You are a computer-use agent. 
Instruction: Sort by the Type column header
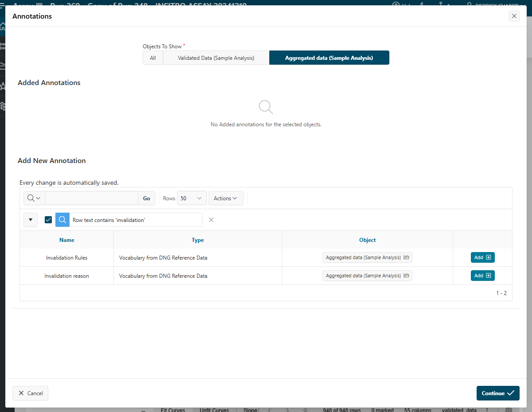(x=198, y=240)
